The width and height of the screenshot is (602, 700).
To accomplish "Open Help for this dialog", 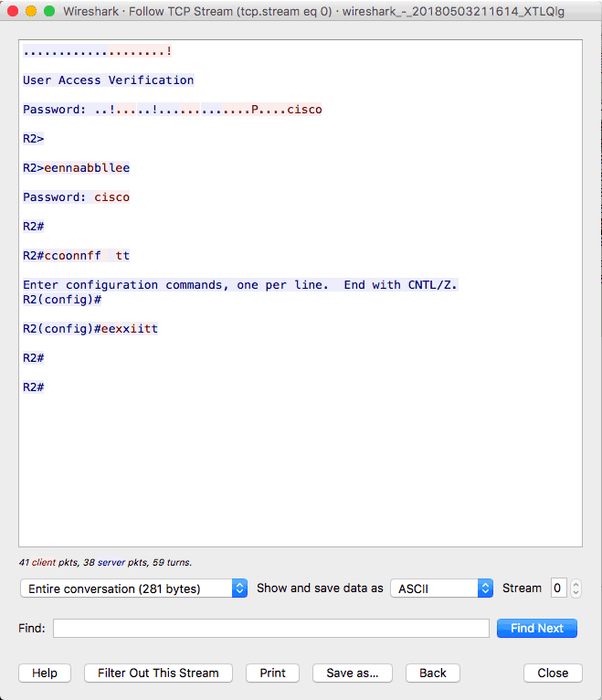I will pos(45,673).
